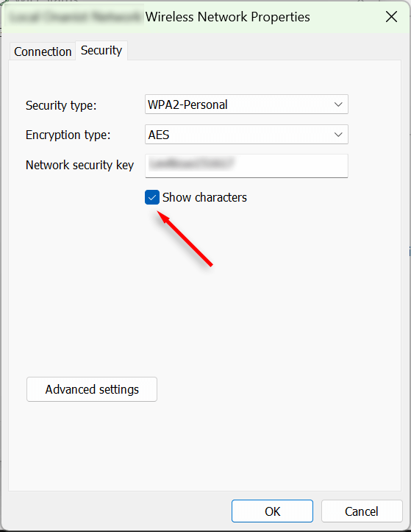The width and height of the screenshot is (411, 532).
Task: Close the dialog with the X icon
Action: coord(391,16)
